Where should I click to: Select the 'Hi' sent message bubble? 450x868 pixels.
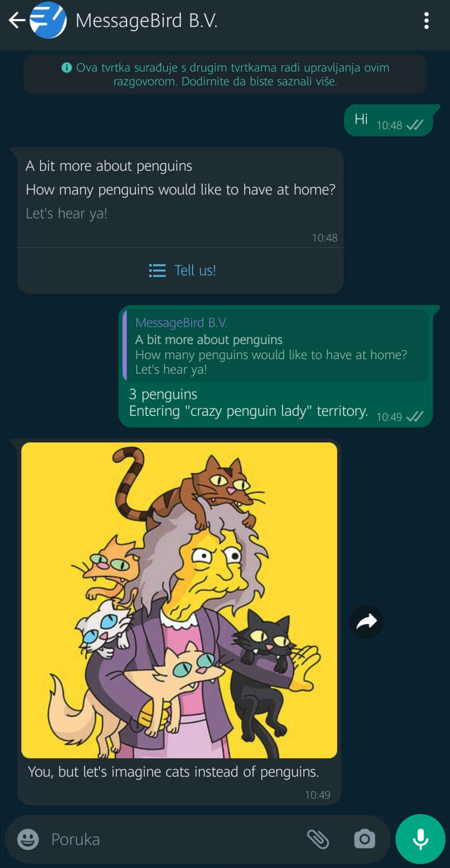(x=388, y=120)
